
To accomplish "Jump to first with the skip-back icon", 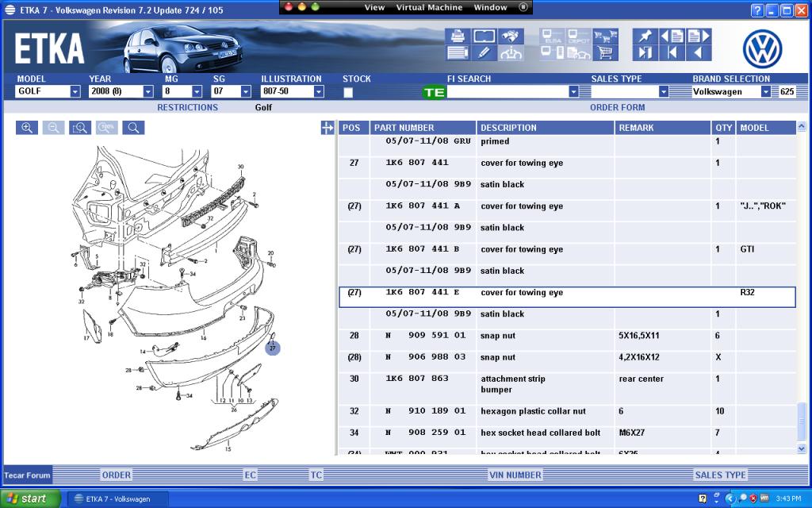I will click(672, 53).
